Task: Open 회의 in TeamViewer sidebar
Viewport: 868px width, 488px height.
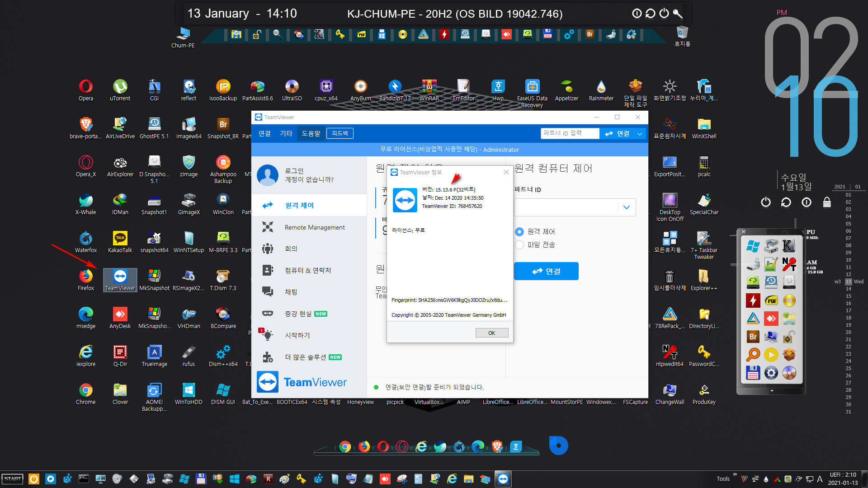Action: coord(309,249)
